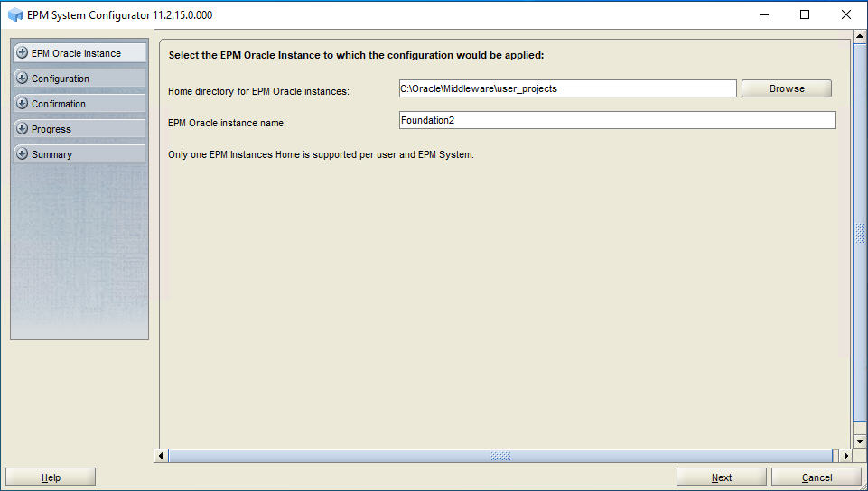Focus the EPM Oracle instance name field

(x=617, y=120)
